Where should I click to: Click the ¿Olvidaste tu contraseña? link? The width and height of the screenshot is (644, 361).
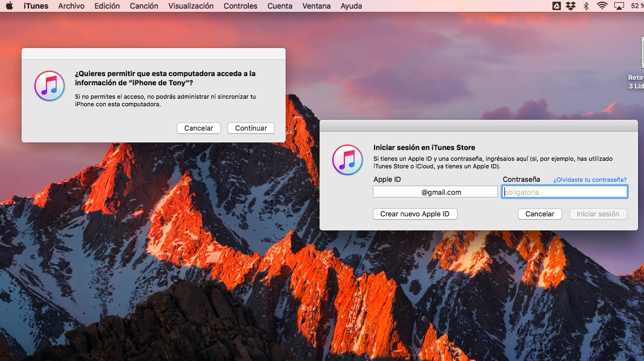[x=590, y=180]
